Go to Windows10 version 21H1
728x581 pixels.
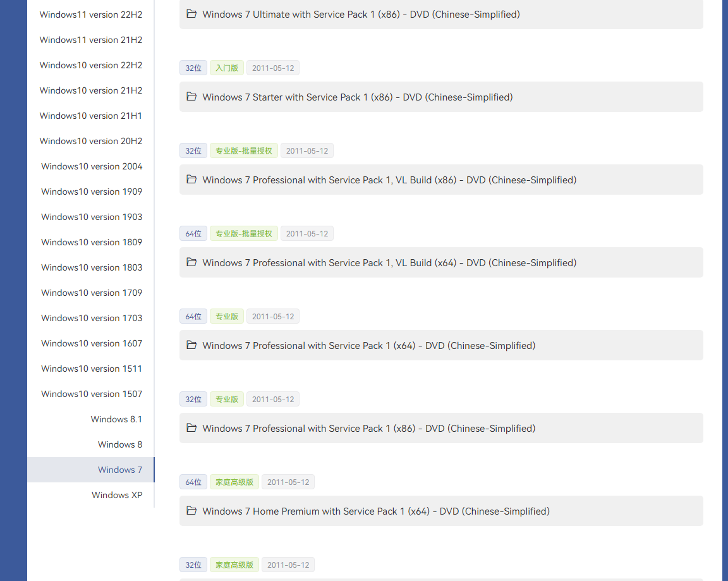(x=91, y=116)
